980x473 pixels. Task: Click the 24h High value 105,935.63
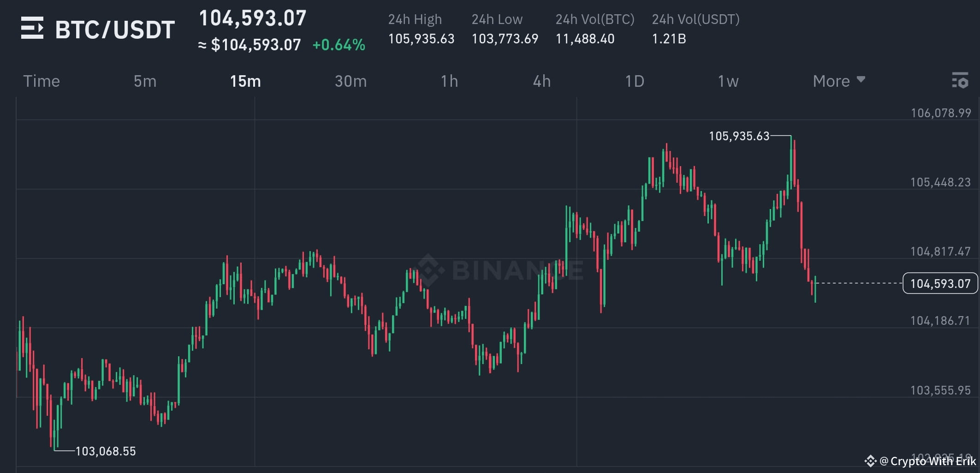coord(421,39)
